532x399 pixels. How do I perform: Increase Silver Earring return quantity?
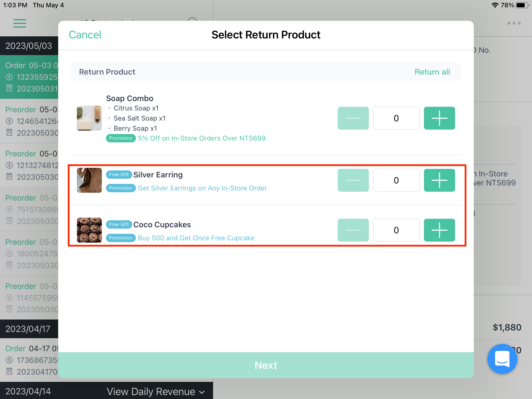coord(439,180)
